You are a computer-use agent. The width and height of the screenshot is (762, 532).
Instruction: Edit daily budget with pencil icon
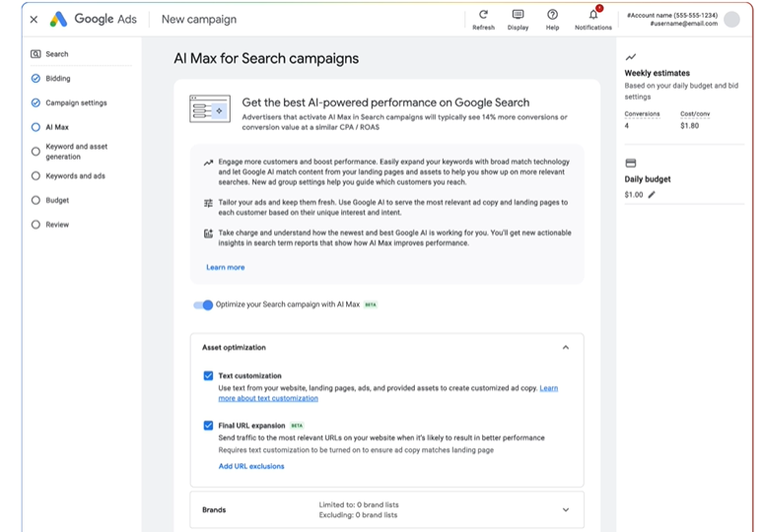652,195
